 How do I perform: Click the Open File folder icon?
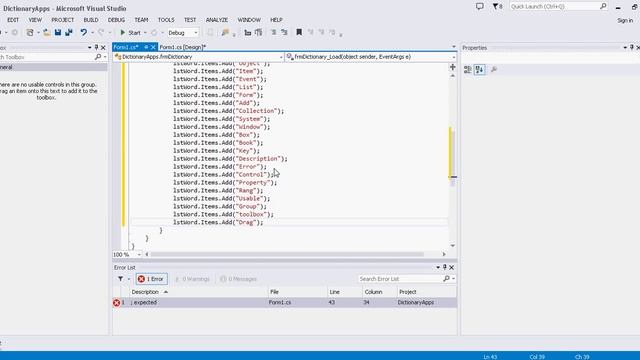47,32
